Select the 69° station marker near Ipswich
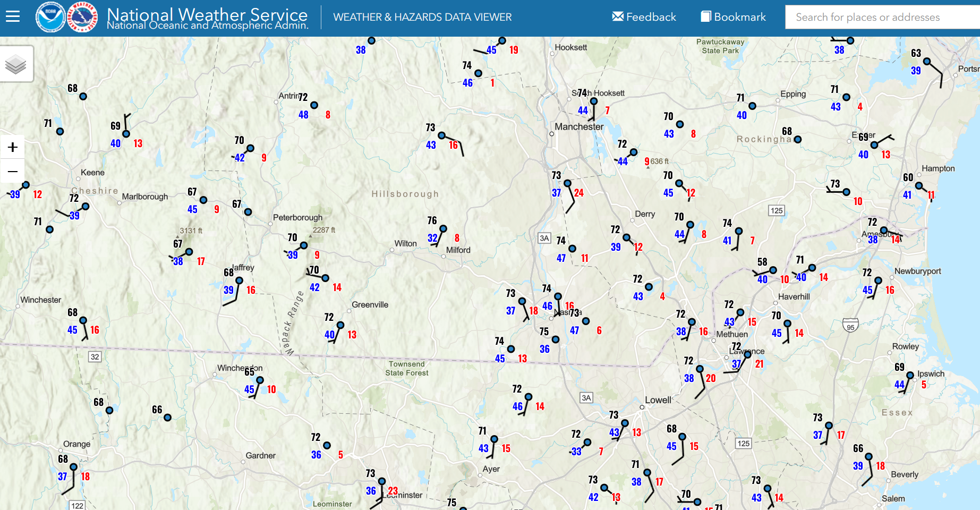 [910, 376]
